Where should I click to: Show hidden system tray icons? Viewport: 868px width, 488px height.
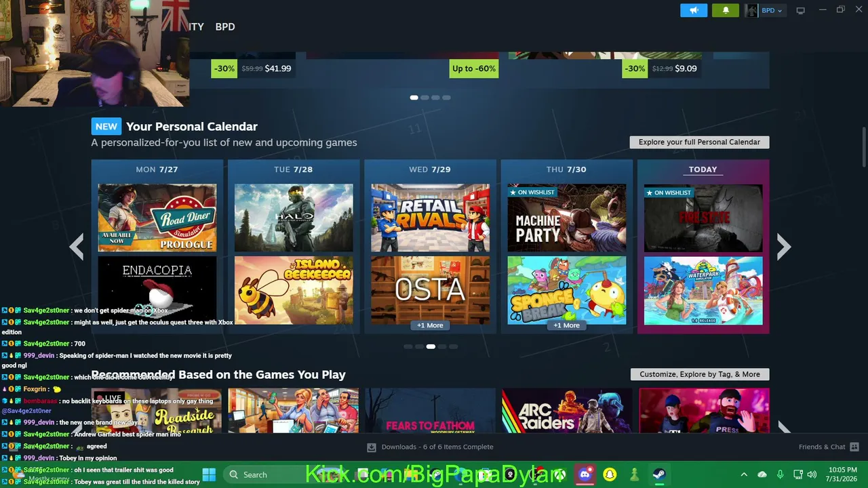[744, 474]
